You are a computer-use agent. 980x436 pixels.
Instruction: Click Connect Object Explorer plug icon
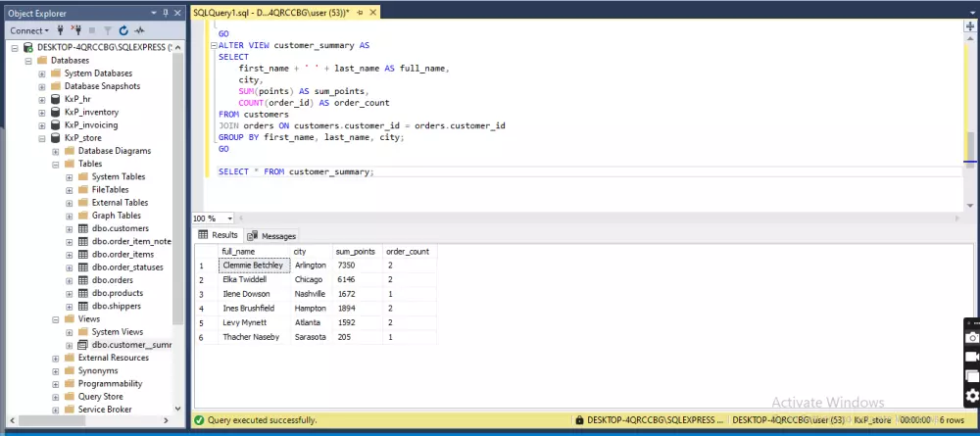click(61, 30)
